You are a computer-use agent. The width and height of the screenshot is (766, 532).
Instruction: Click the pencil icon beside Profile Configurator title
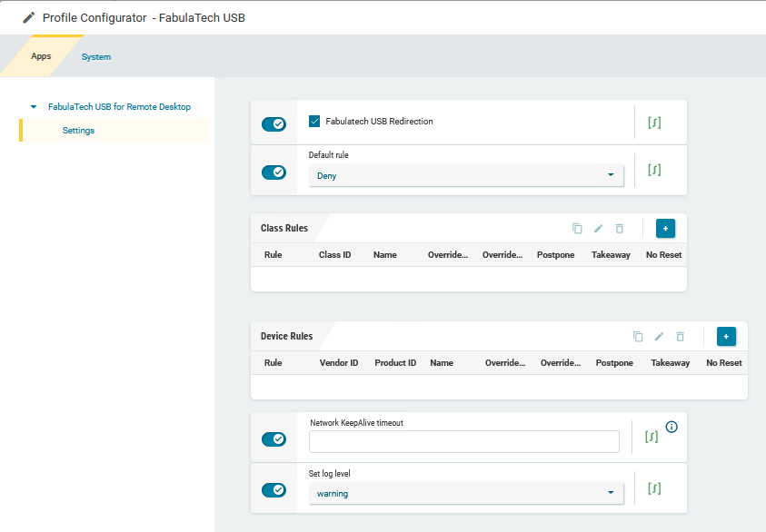pos(27,16)
